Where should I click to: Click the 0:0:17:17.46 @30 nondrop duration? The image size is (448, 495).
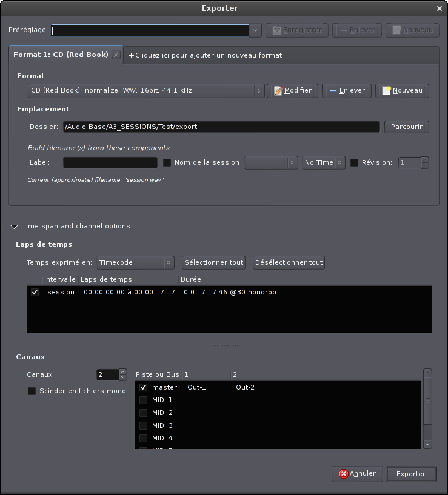pyautogui.click(x=230, y=292)
